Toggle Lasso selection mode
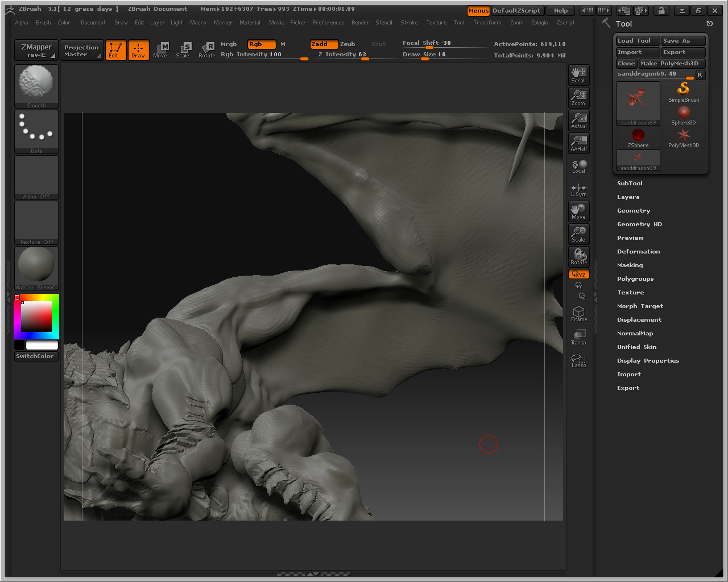Screen dimensions: 728x582 tap(579, 360)
